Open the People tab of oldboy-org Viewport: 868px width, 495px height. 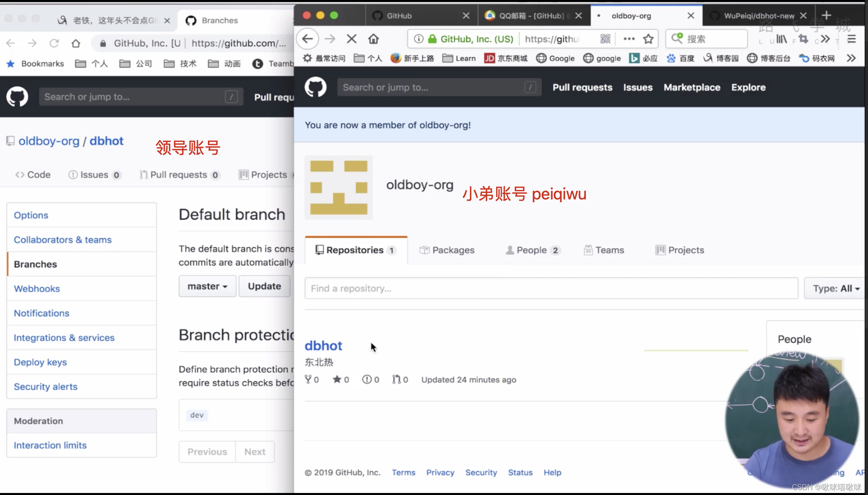click(533, 250)
